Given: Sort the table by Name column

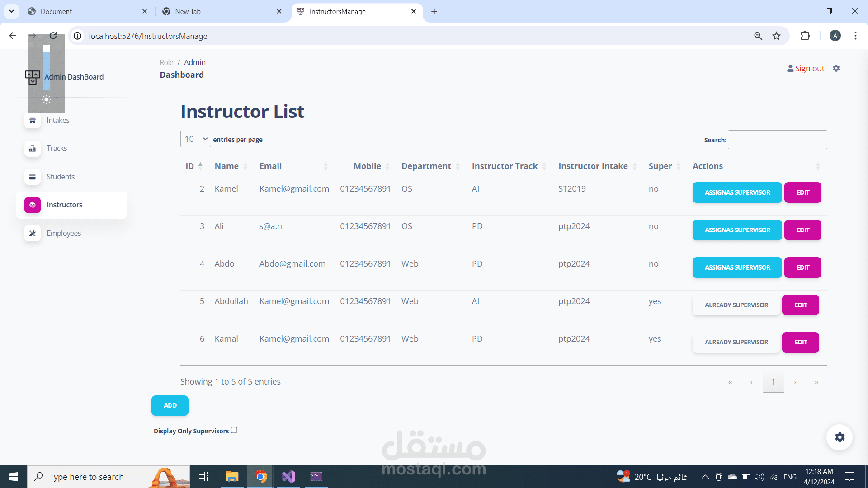Looking at the screenshot, I should [231, 166].
